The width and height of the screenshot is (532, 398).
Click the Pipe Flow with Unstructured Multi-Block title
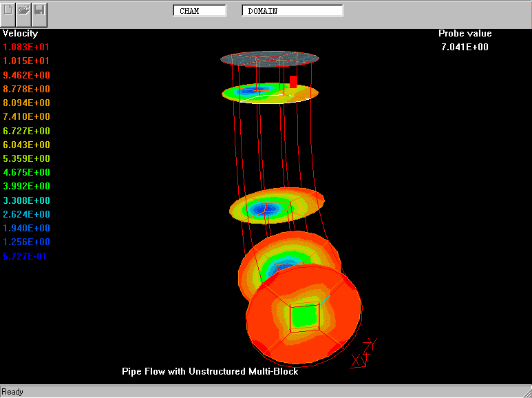tap(210, 371)
